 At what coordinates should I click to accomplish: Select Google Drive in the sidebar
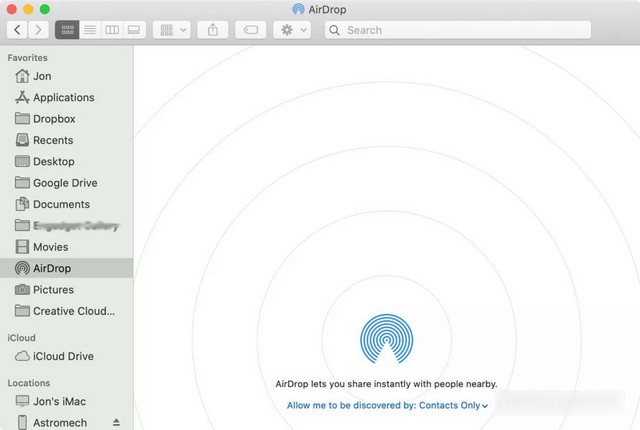pyautogui.click(x=64, y=183)
